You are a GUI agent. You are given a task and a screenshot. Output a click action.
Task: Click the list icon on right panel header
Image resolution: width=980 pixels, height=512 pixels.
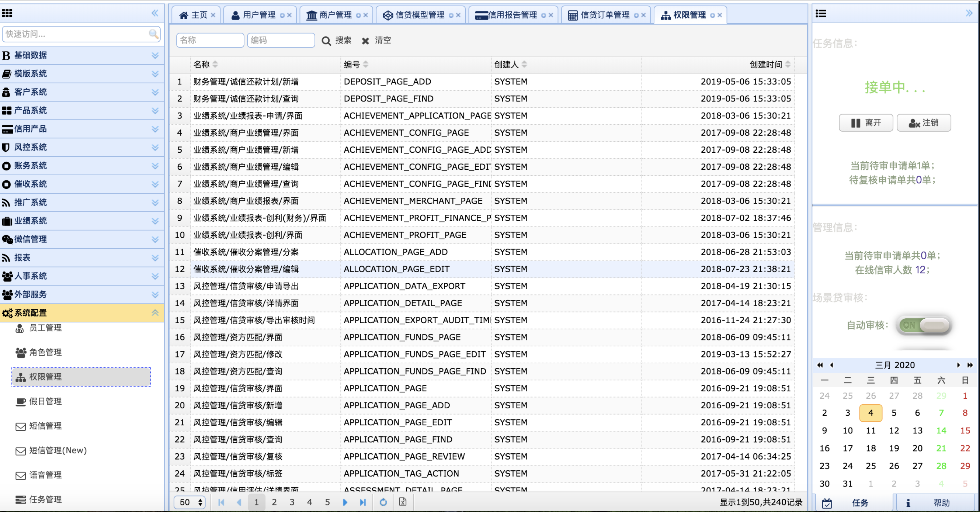821,14
